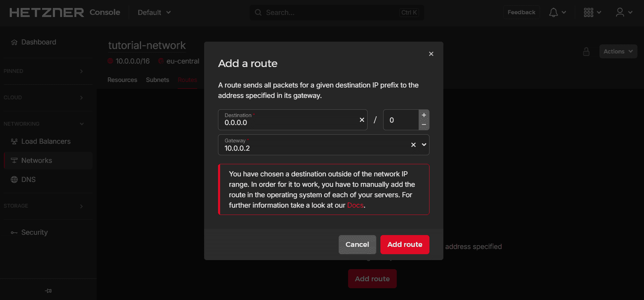Open the Docs link in warning
Image resolution: width=644 pixels, height=300 pixels.
coord(355,205)
